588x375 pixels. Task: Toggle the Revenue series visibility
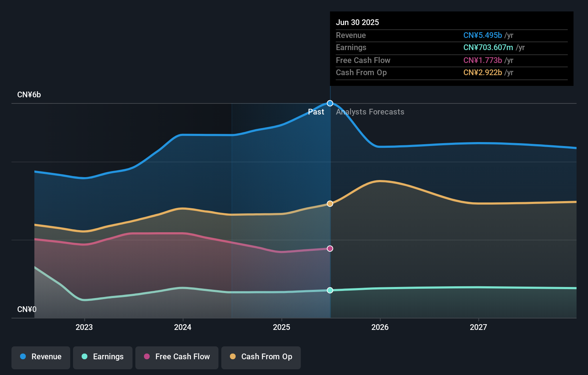point(40,357)
